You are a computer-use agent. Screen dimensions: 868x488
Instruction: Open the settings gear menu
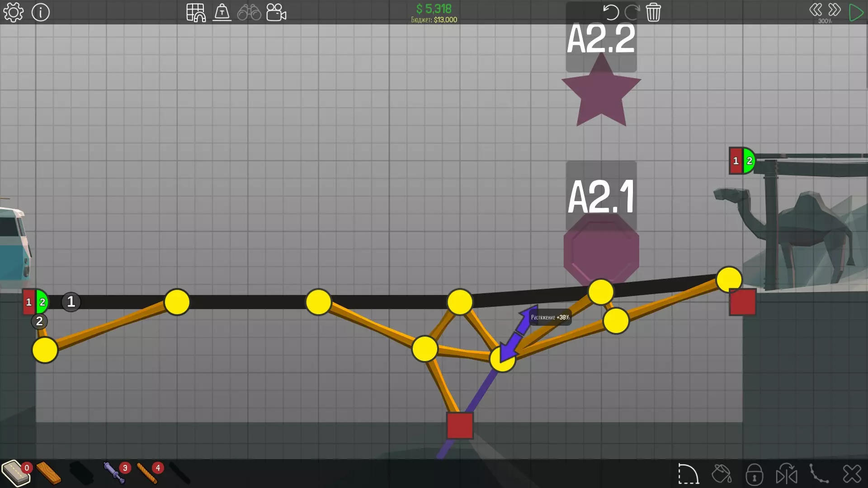pyautogui.click(x=13, y=12)
